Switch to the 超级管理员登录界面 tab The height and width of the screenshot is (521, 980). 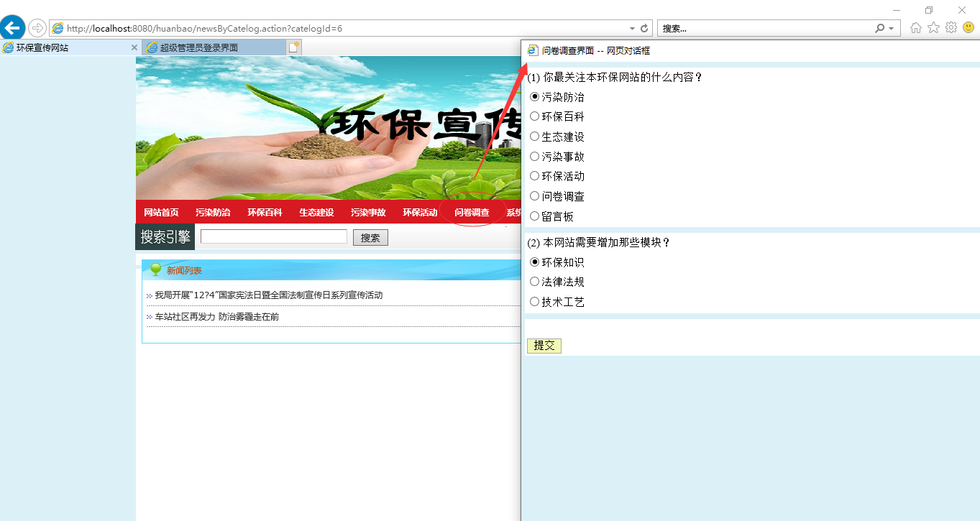[214, 47]
